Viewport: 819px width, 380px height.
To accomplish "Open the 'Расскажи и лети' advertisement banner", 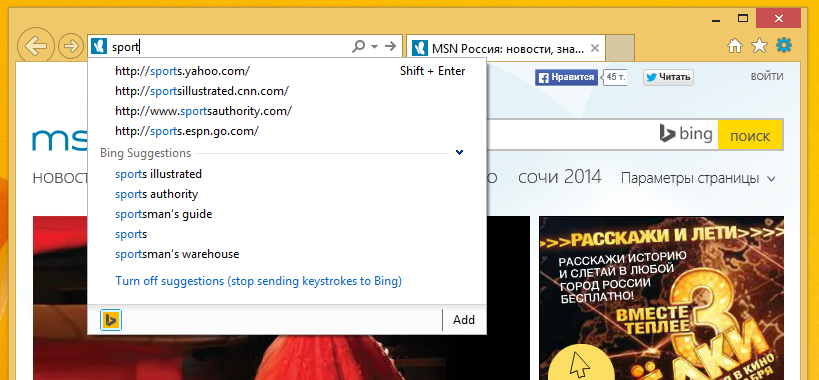I will coord(661,298).
